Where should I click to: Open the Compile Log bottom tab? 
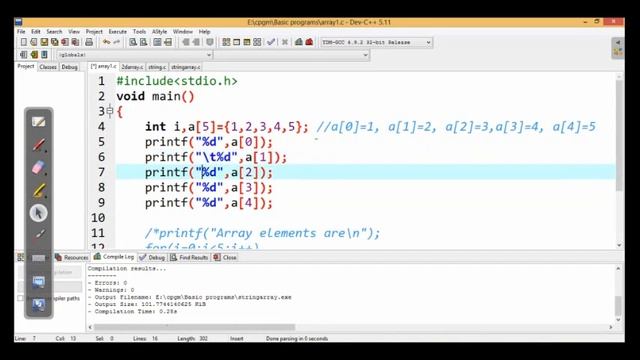(x=114, y=257)
